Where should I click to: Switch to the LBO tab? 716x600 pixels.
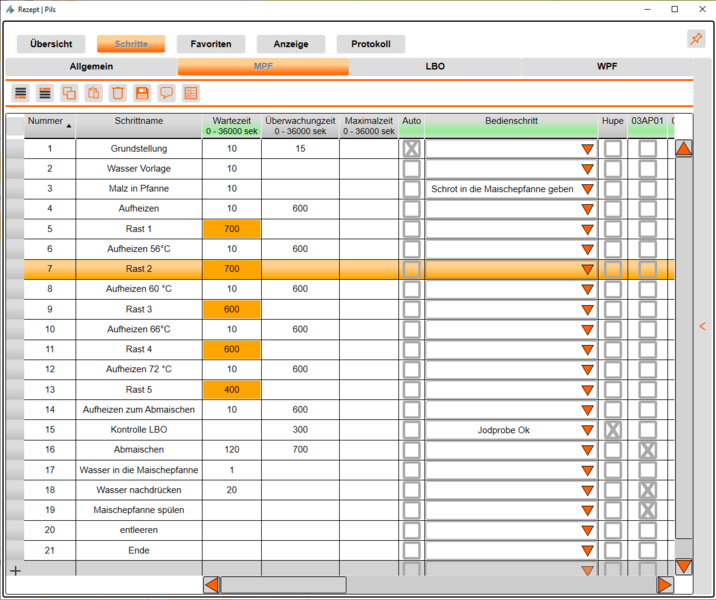pos(435,67)
